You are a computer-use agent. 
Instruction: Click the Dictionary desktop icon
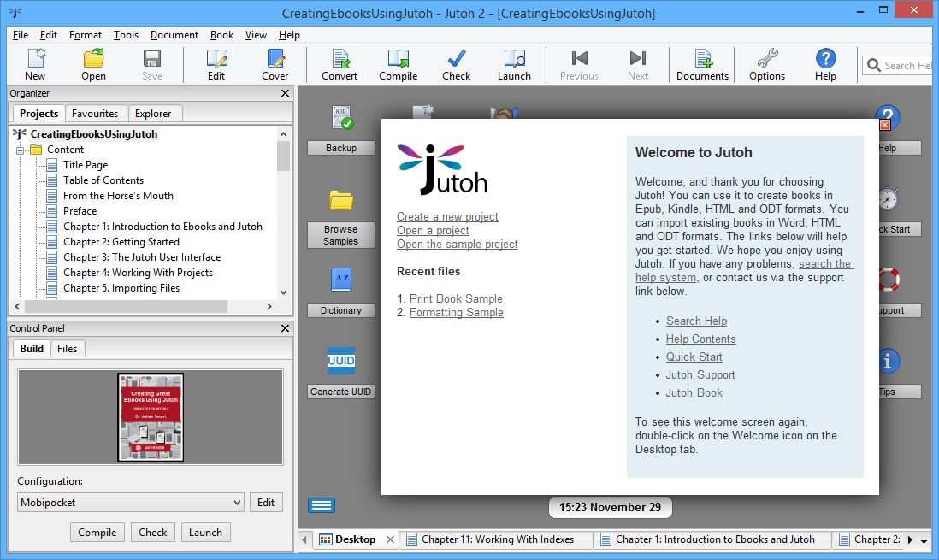[x=341, y=279]
